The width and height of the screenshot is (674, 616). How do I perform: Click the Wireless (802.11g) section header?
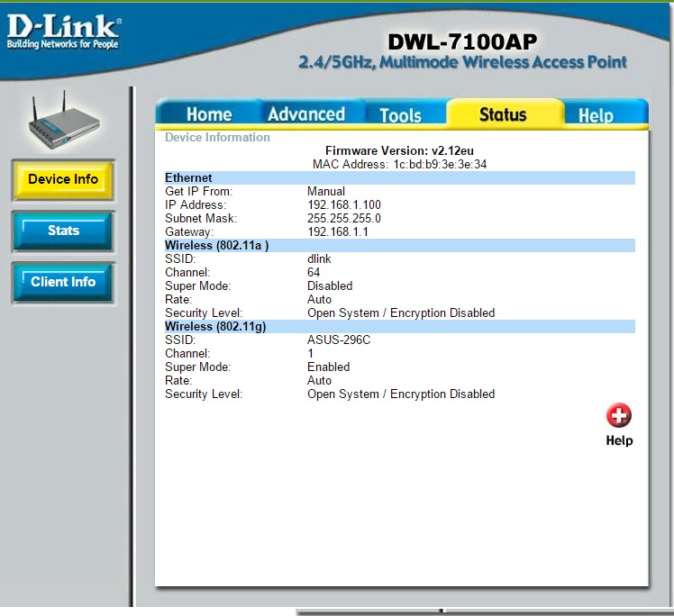point(400,327)
